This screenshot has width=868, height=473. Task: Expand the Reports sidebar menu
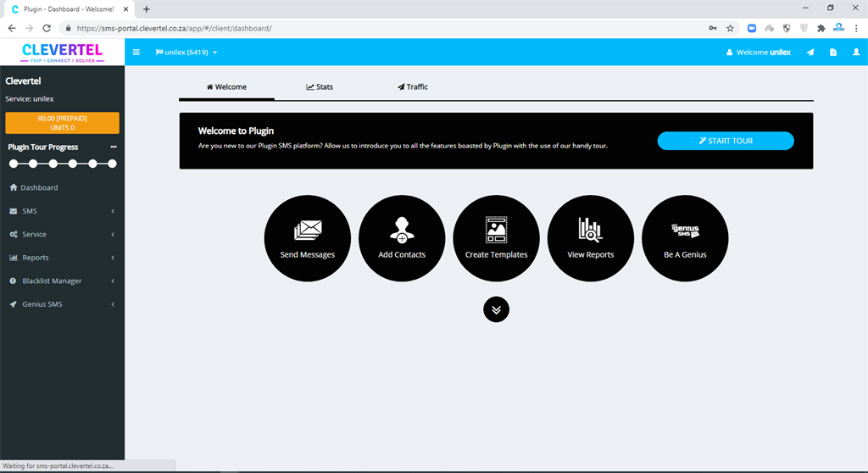click(x=62, y=258)
